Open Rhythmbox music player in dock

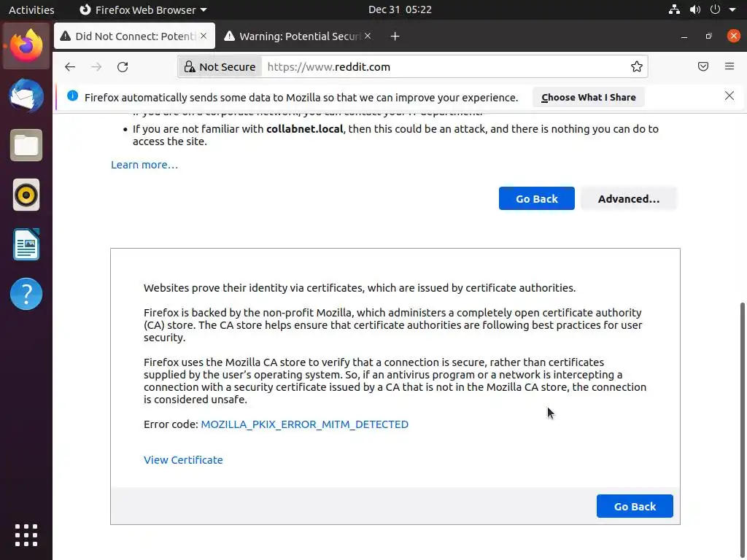pos(26,195)
